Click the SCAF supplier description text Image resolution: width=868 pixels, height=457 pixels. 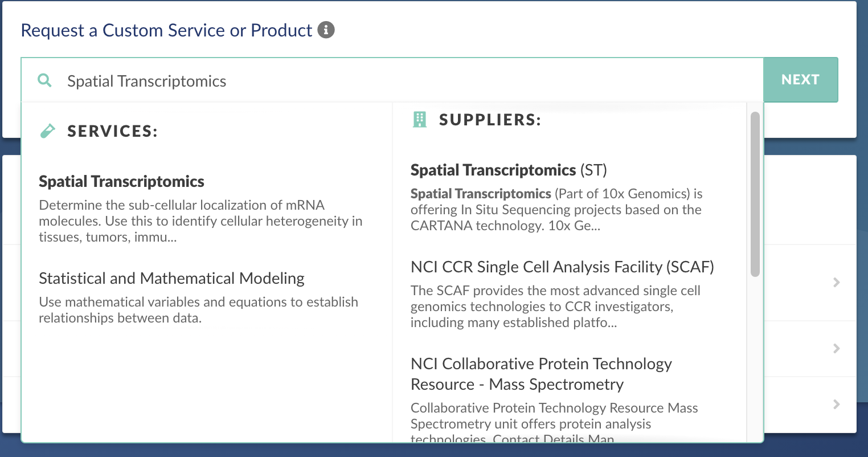click(x=555, y=307)
